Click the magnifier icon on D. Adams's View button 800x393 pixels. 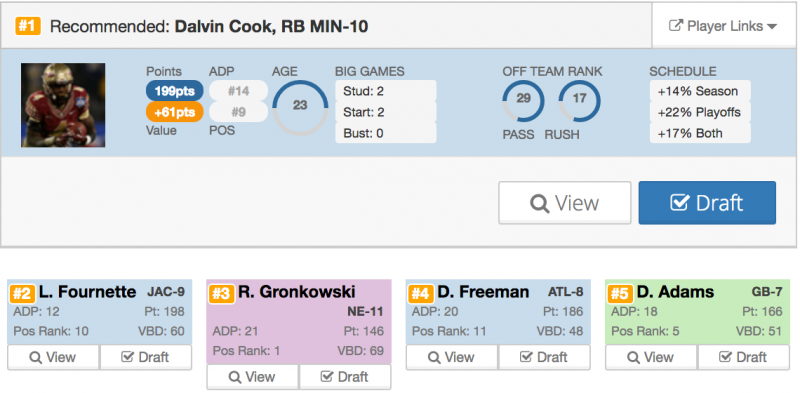click(x=633, y=357)
